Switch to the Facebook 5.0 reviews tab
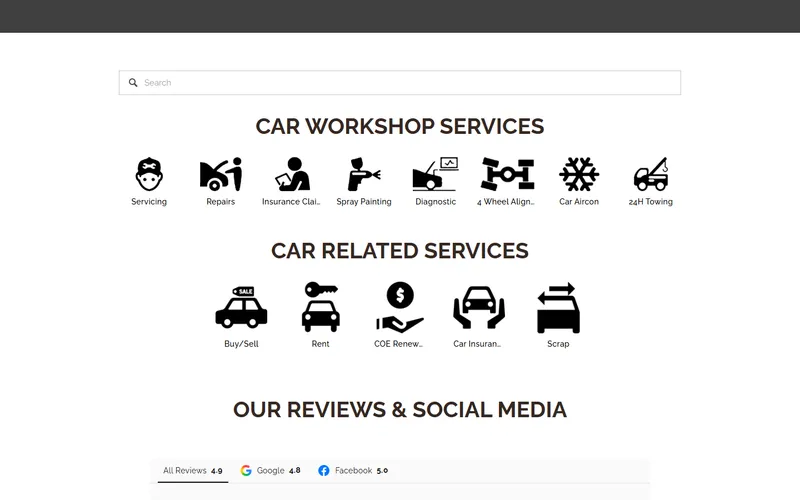The image size is (800, 500). pyautogui.click(x=353, y=471)
